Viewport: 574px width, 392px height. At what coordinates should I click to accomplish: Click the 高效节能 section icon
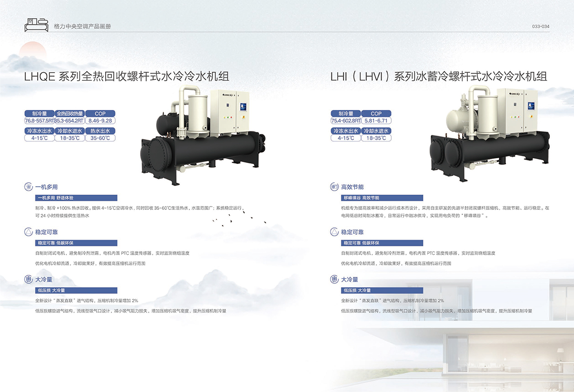click(x=334, y=187)
